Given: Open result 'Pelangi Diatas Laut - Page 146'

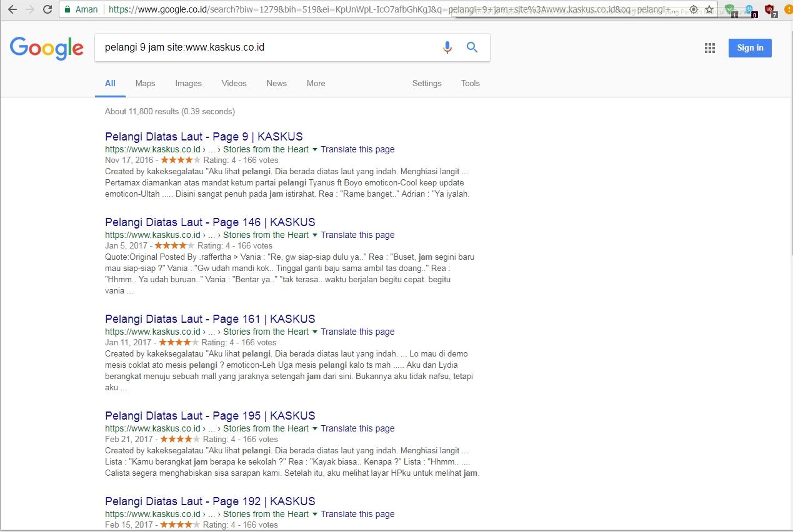Looking at the screenshot, I should pos(210,222).
